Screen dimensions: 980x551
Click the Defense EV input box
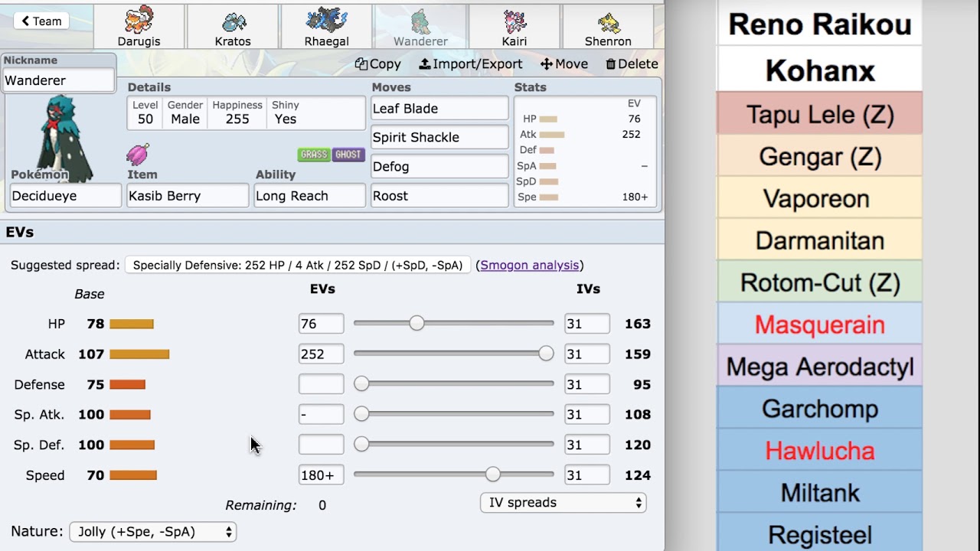(x=321, y=384)
